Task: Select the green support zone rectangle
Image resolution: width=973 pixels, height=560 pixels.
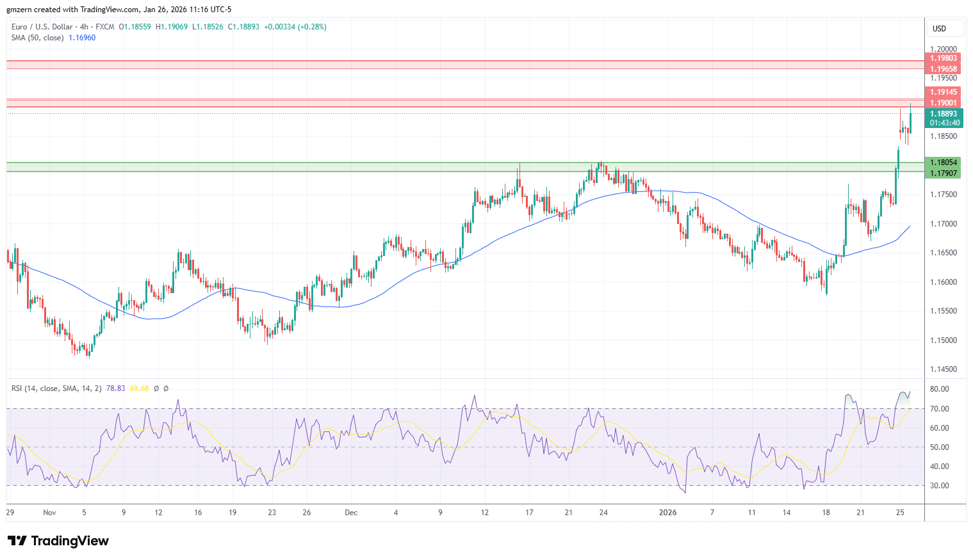Action: point(465,167)
